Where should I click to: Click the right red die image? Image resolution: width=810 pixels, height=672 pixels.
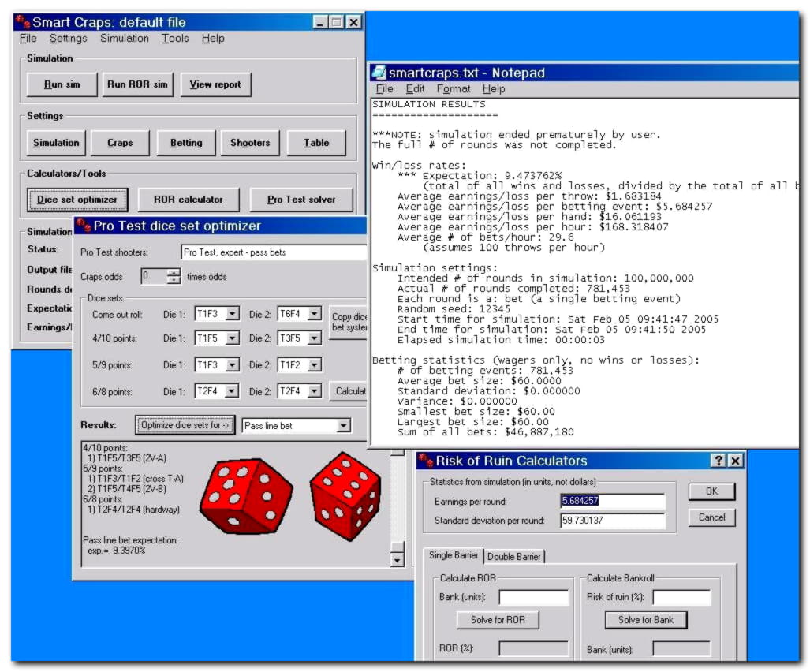[345, 496]
